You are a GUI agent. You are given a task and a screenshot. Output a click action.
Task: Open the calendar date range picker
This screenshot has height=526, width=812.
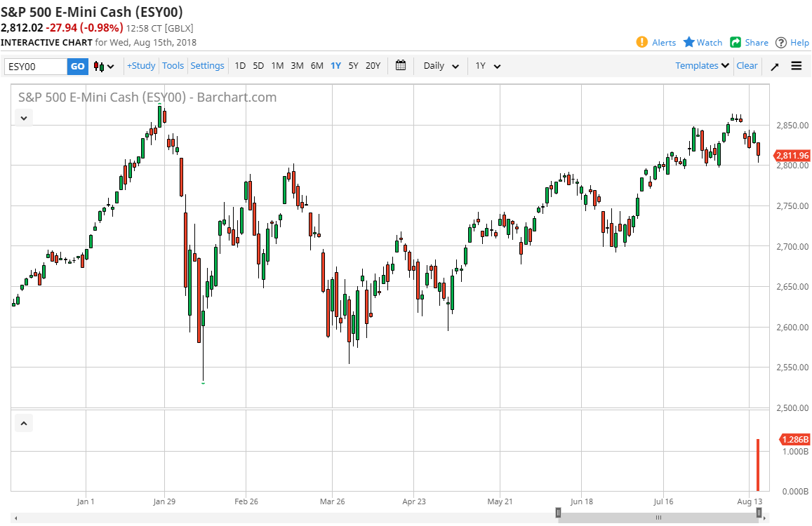[x=401, y=65]
